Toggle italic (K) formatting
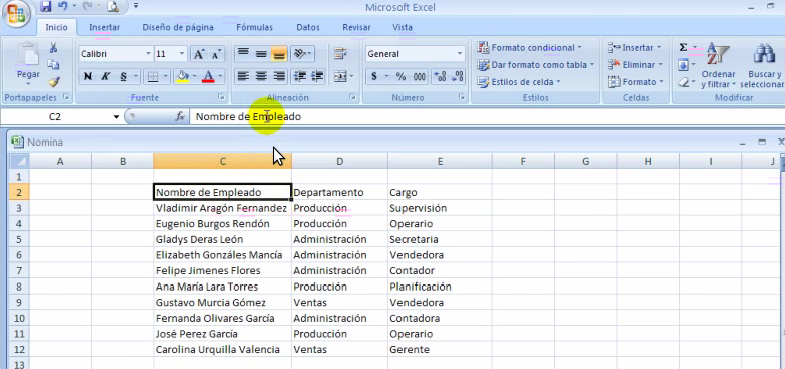The height and width of the screenshot is (369, 785). coord(105,77)
